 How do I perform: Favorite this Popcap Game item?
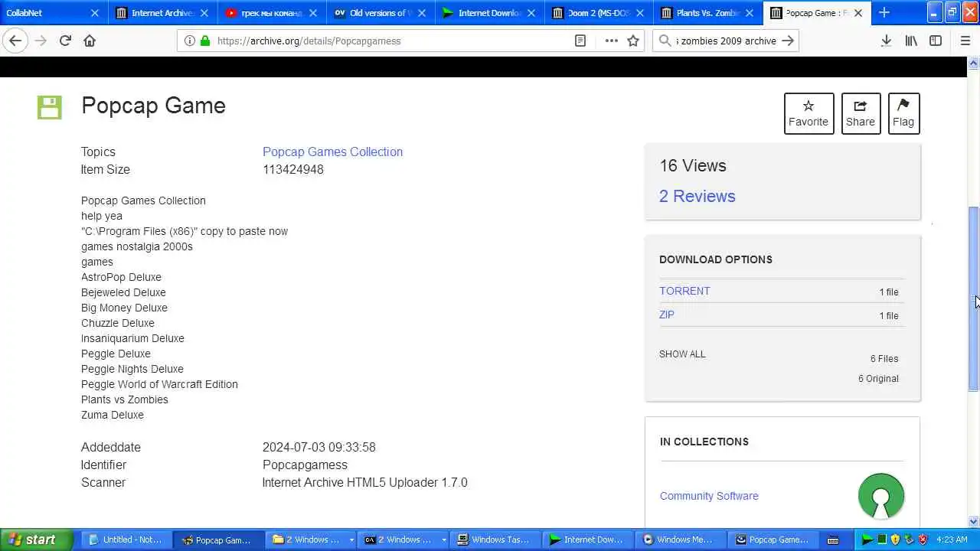(x=808, y=113)
